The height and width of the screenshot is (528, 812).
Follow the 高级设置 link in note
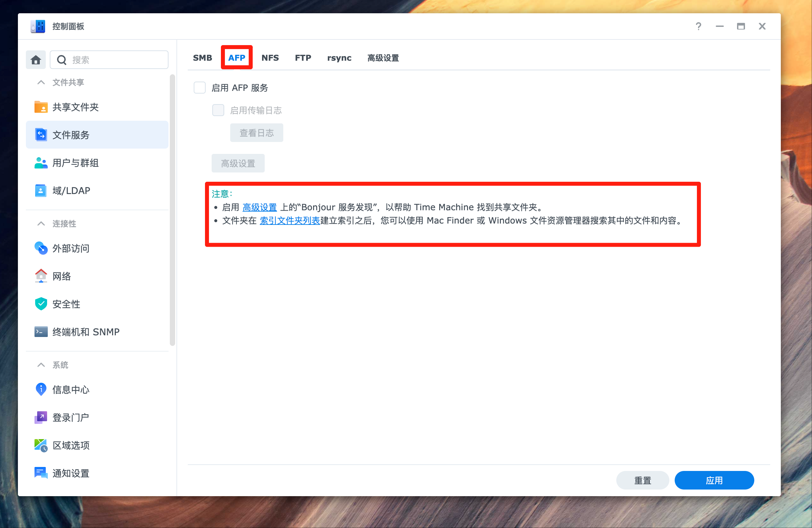tap(260, 207)
